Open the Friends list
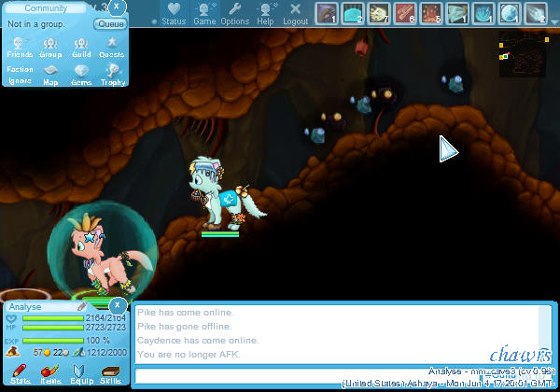 pos(20,48)
